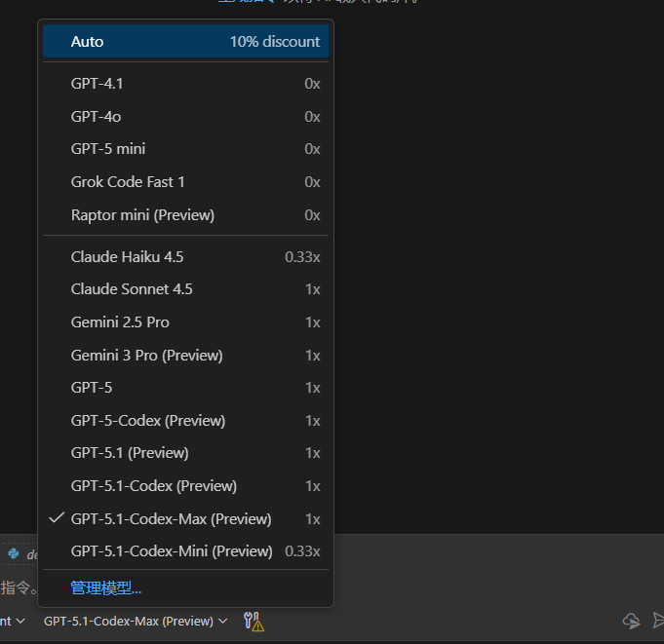This screenshot has height=644, width=664.
Task: Click the cloud delegate agent icon
Action: pos(631,622)
